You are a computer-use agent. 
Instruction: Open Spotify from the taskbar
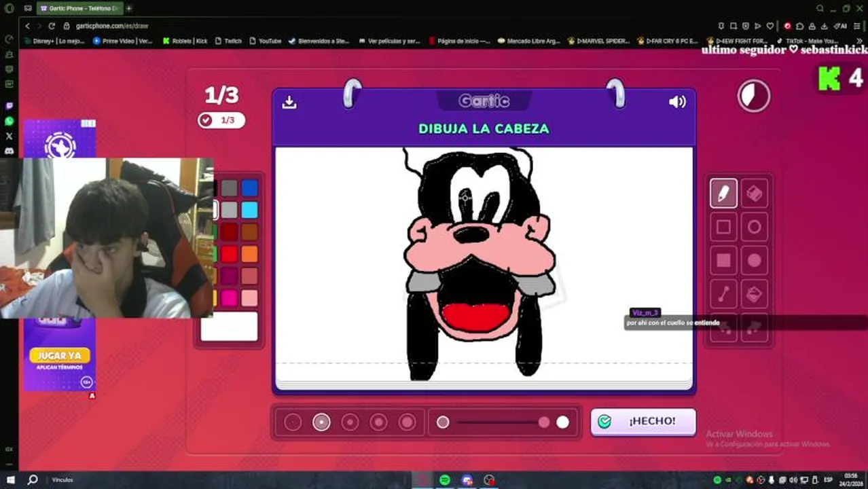point(444,480)
